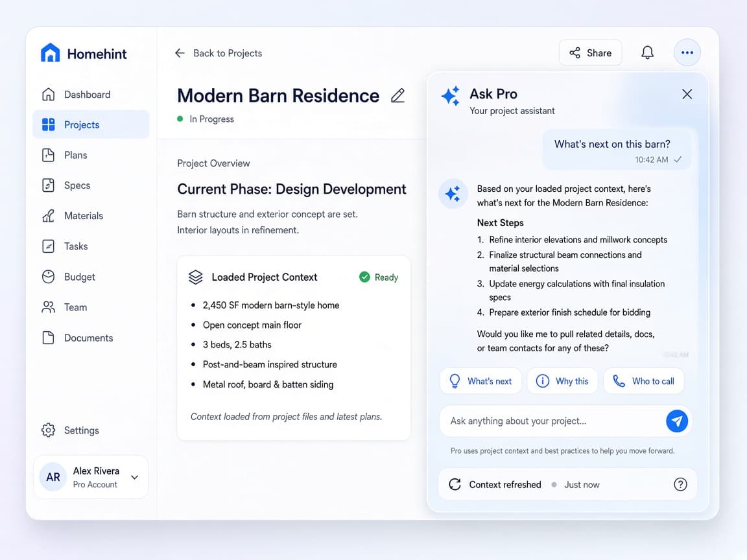Click the Pro Account label
Viewport: 747px width, 560px height.
click(x=95, y=484)
